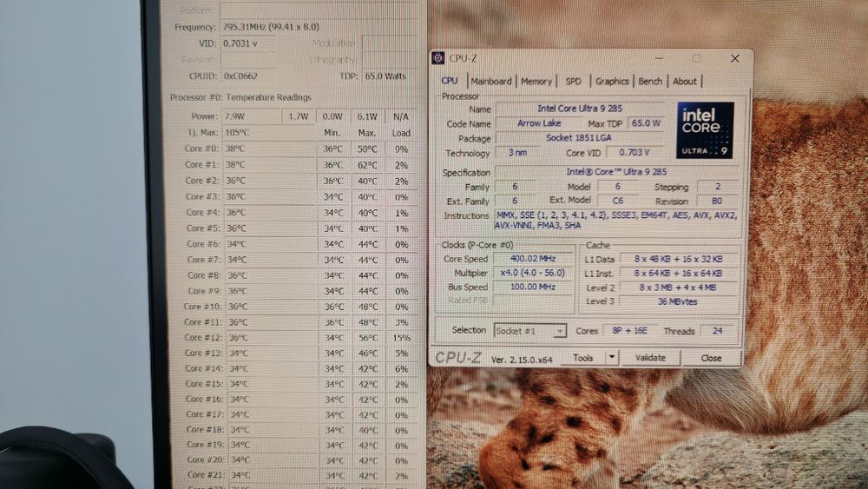Select the VID value '0.7031 v' in Core Temp
The height and width of the screenshot is (489, 868).
(240, 43)
